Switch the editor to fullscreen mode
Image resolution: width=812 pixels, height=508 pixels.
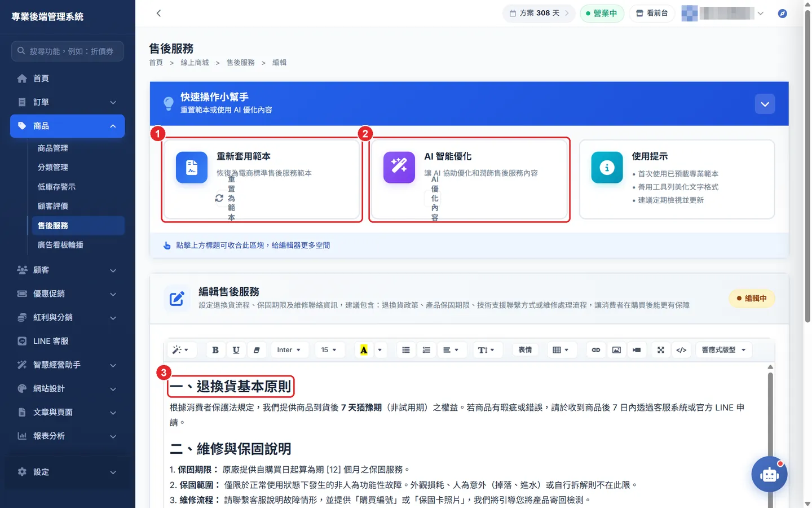pyautogui.click(x=661, y=350)
